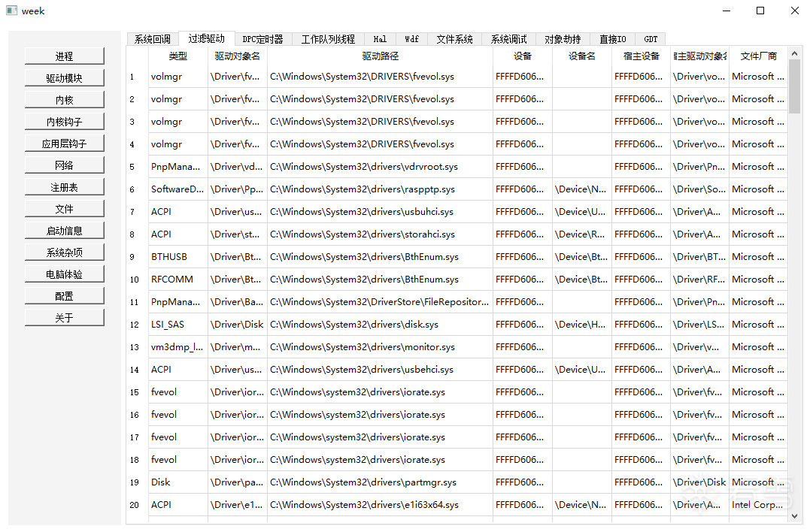Switch to the 文件系统 tab
Screen dimensions: 810x532
[x=454, y=39]
